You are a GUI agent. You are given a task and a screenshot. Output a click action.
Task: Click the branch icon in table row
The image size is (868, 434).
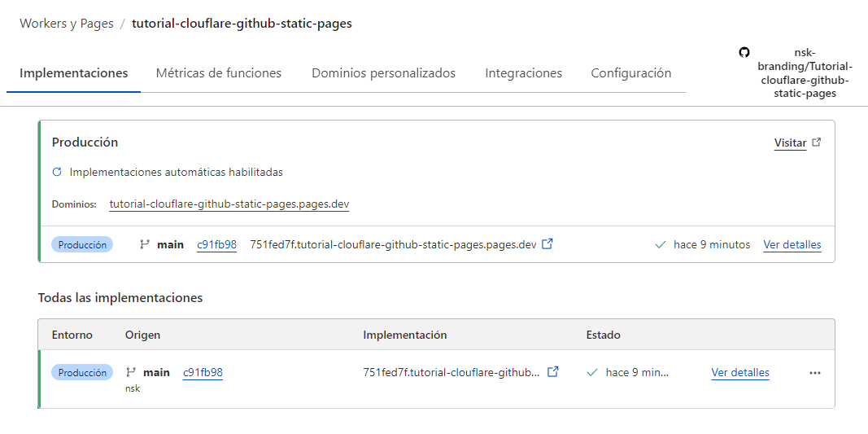pyautogui.click(x=131, y=372)
